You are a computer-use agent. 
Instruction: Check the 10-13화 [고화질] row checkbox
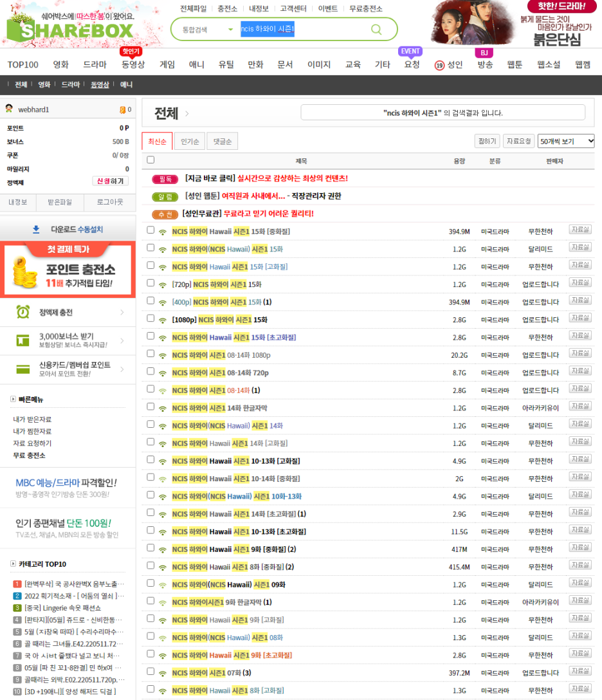pyautogui.click(x=150, y=459)
